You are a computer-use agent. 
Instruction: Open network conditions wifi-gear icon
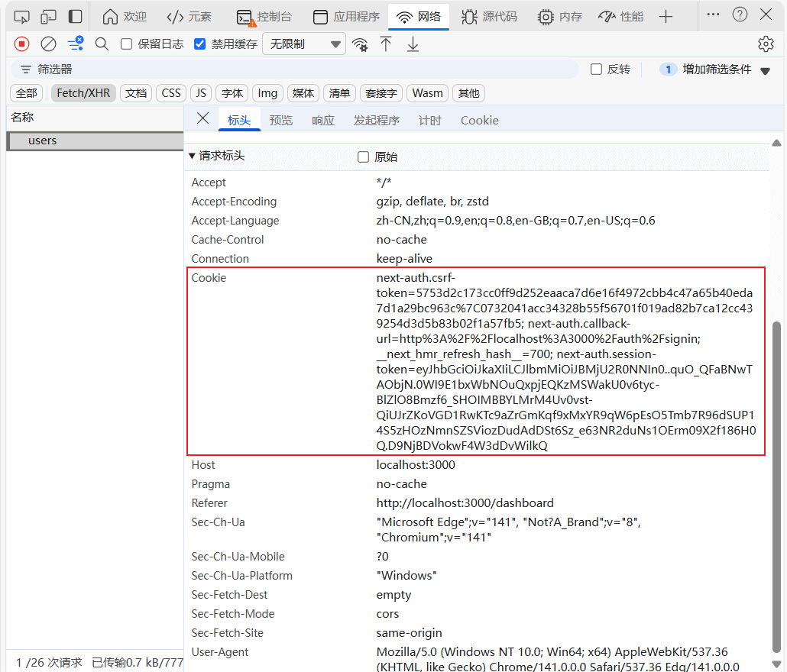pos(360,44)
